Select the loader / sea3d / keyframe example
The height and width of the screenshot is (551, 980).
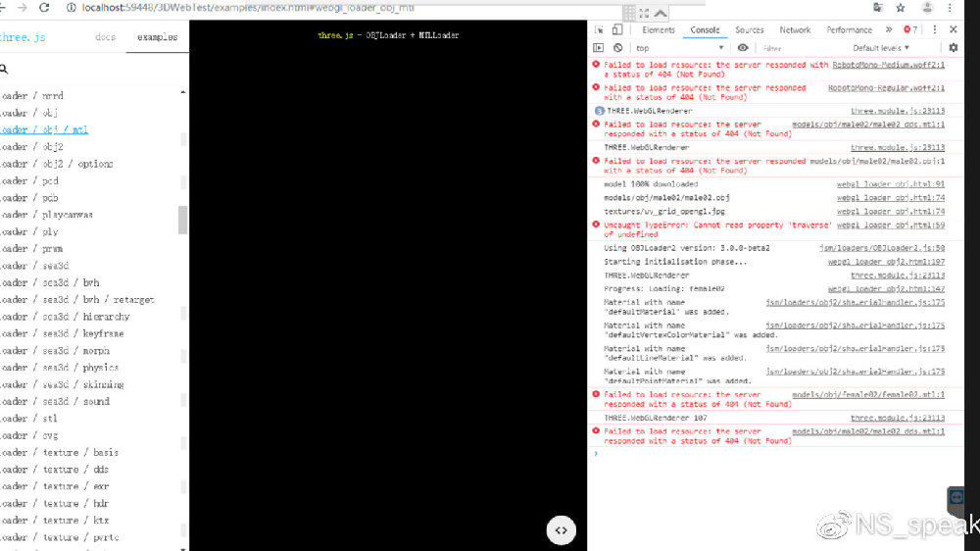(62, 333)
